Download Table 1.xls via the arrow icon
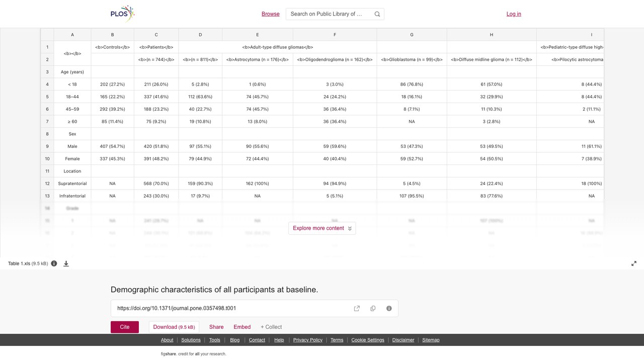644x362 pixels. point(66,263)
